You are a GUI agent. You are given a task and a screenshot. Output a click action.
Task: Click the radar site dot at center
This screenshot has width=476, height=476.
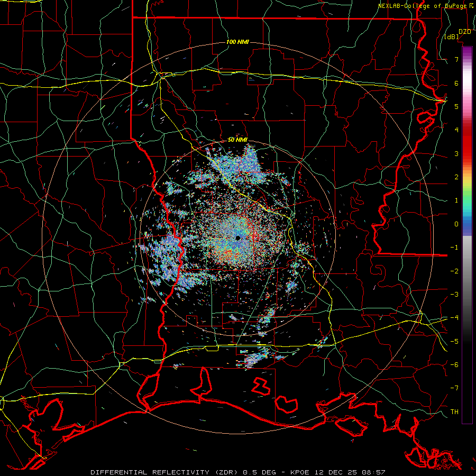coord(238,238)
